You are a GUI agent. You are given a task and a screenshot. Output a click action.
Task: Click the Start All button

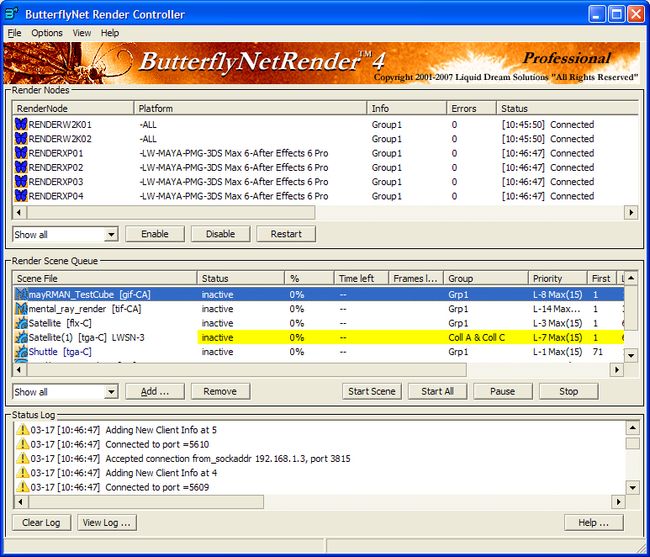tap(437, 391)
